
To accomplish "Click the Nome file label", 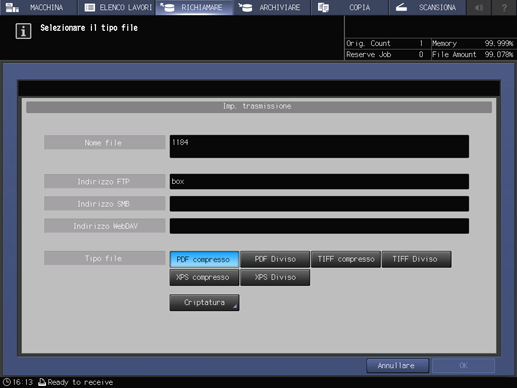I will pyautogui.click(x=104, y=142).
